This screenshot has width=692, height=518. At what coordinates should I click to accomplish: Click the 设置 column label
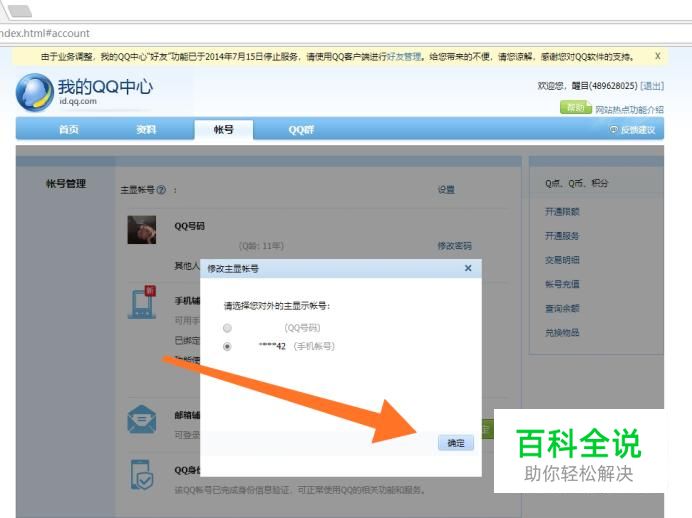pyautogui.click(x=446, y=190)
